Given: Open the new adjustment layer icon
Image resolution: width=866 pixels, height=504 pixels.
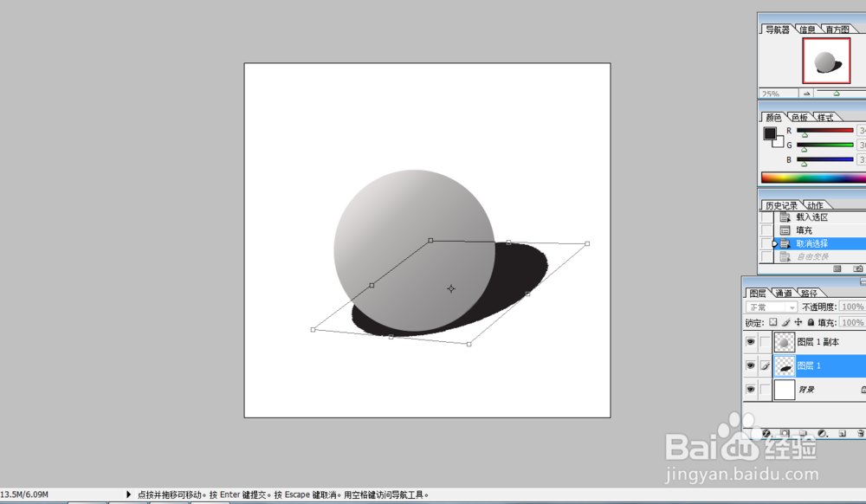Looking at the screenshot, I should (x=821, y=431).
